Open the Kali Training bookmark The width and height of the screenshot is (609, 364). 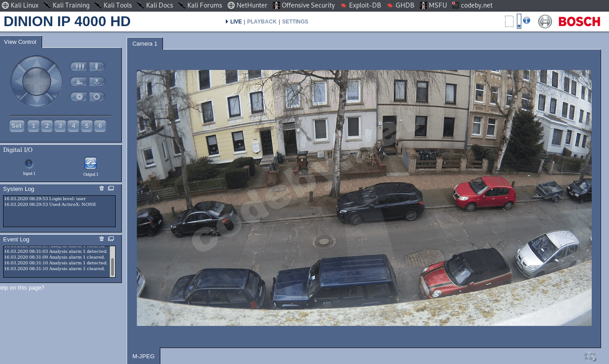[66, 5]
